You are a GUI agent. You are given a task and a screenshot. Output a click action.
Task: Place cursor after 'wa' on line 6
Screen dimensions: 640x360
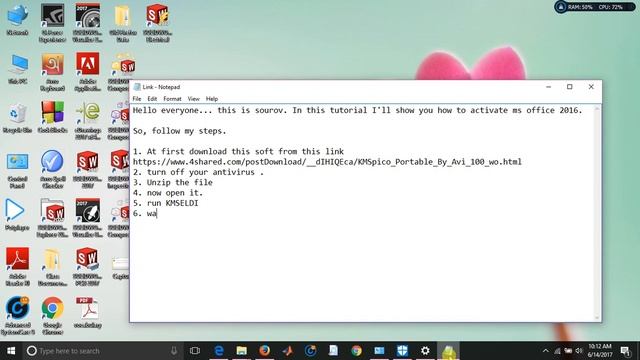157,213
